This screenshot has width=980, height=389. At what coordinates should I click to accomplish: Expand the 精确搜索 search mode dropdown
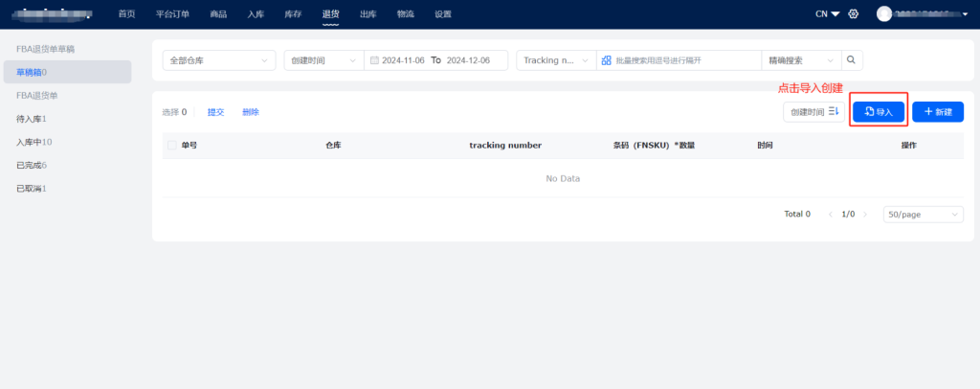798,60
